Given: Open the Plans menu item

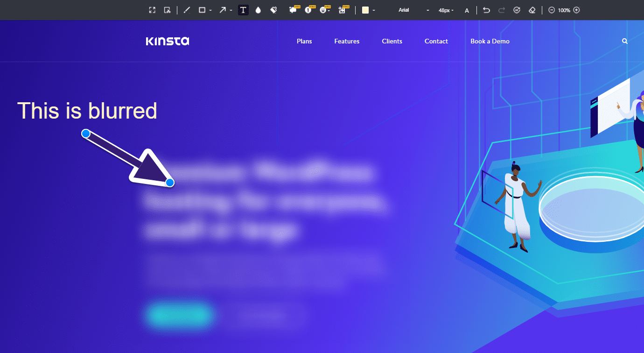Looking at the screenshot, I should (304, 41).
